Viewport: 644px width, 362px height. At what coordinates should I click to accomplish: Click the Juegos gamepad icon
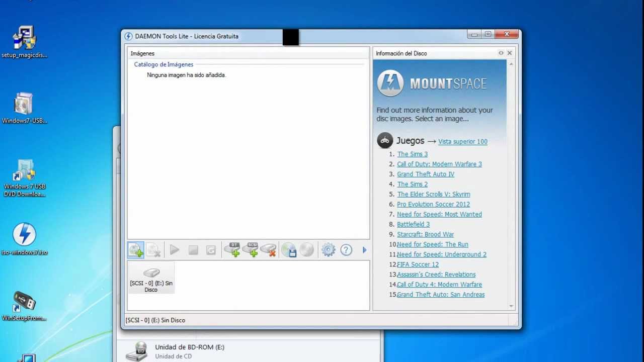click(x=385, y=141)
